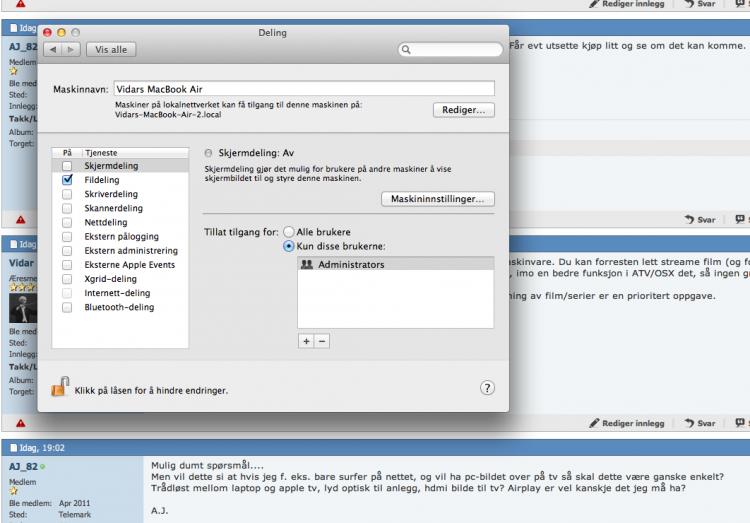
Task: Click the magnifier icon in search field
Action: 406,50
